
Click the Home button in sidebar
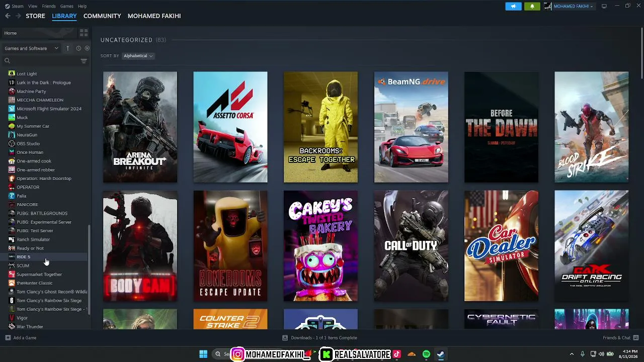point(38,33)
